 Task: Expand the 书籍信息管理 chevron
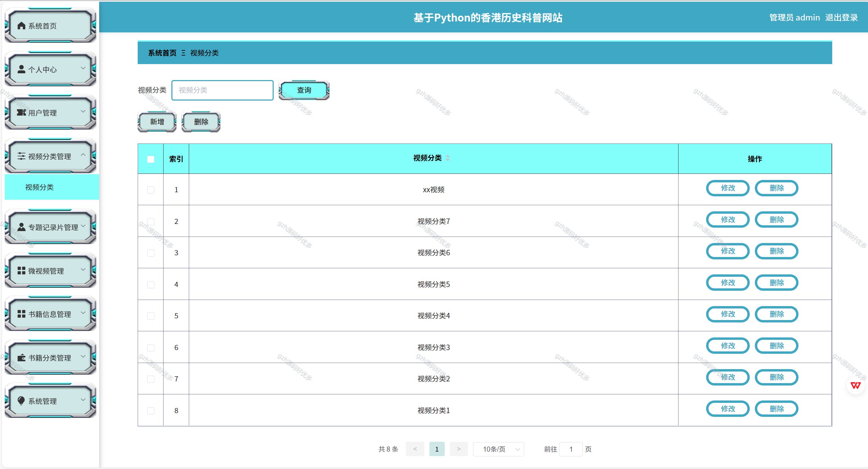(x=83, y=313)
